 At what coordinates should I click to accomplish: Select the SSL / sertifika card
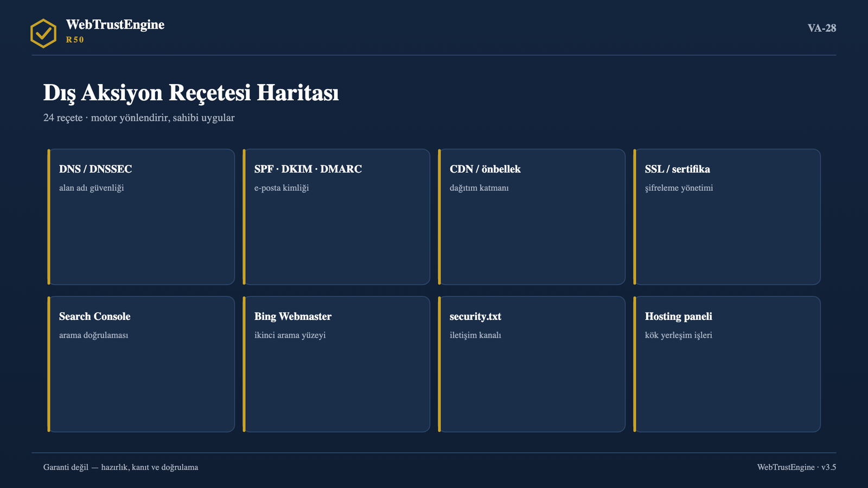(727, 217)
